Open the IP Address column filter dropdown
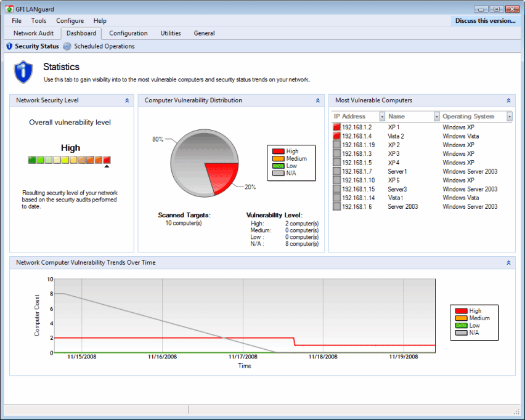The width and height of the screenshot is (525, 420). (382, 116)
